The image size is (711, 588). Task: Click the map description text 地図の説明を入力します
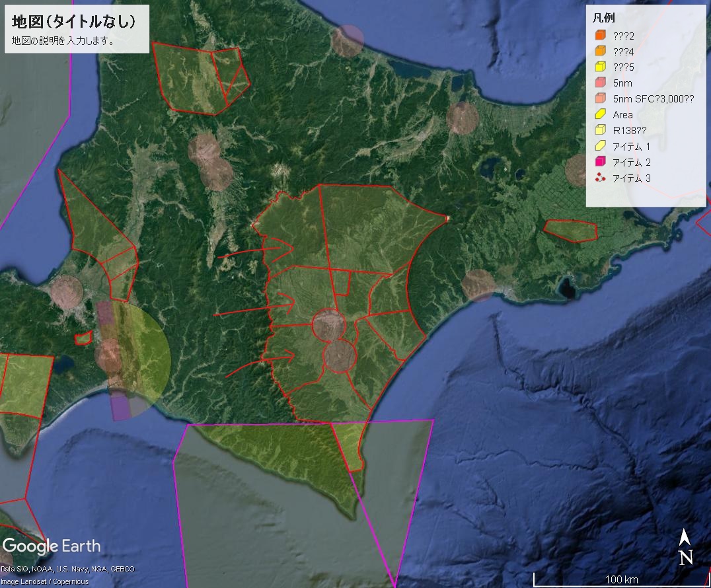point(63,40)
